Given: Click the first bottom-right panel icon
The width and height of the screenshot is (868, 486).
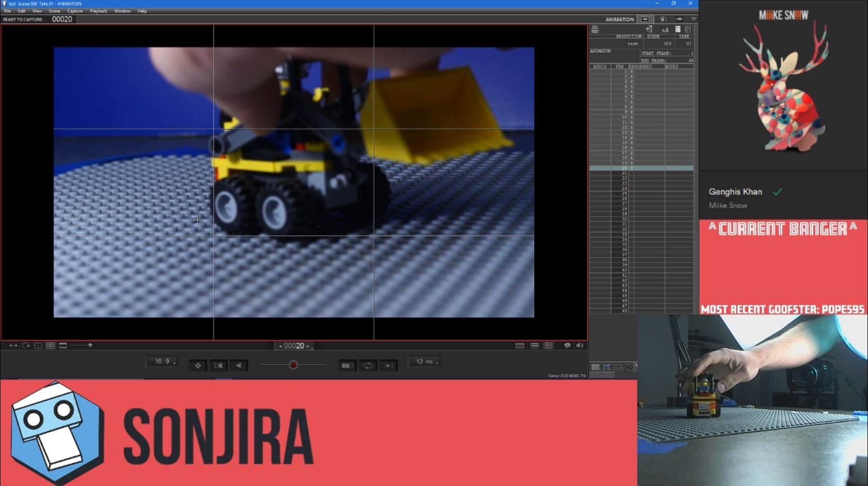Looking at the screenshot, I should 595,367.
